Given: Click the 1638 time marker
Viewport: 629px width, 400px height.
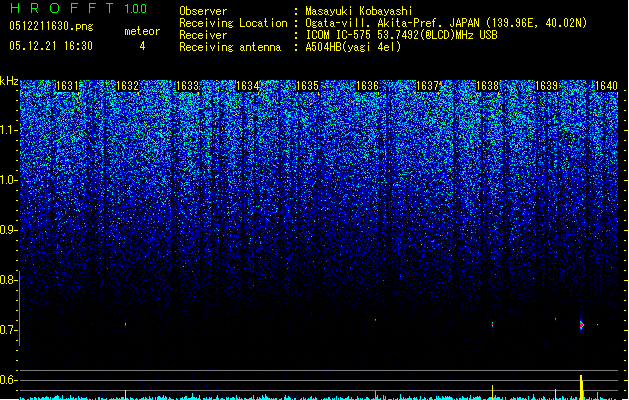Looking at the screenshot, I should pyautogui.click(x=487, y=86).
